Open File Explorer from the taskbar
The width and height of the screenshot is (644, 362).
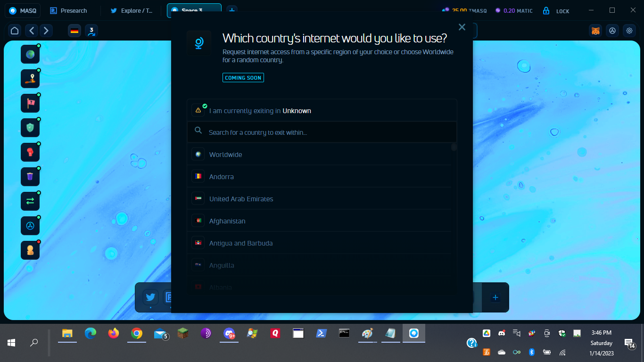pyautogui.click(x=67, y=334)
